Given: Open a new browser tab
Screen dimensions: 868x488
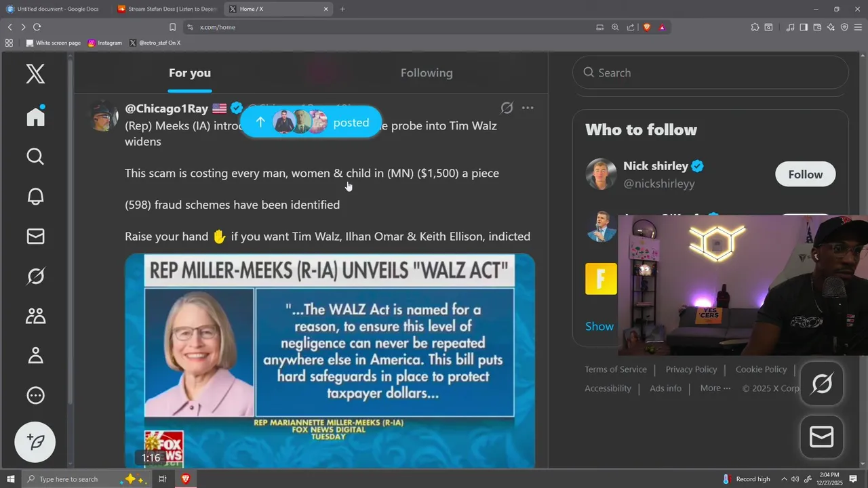Looking at the screenshot, I should pos(342,9).
